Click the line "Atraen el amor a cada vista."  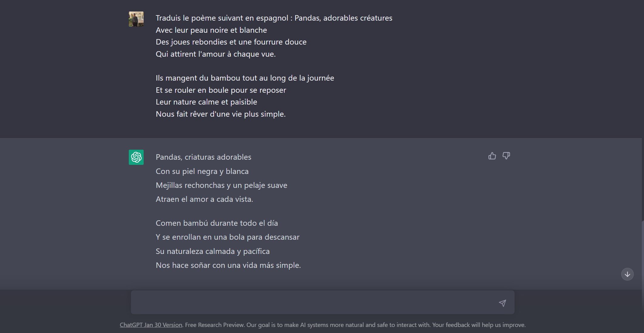coord(204,199)
